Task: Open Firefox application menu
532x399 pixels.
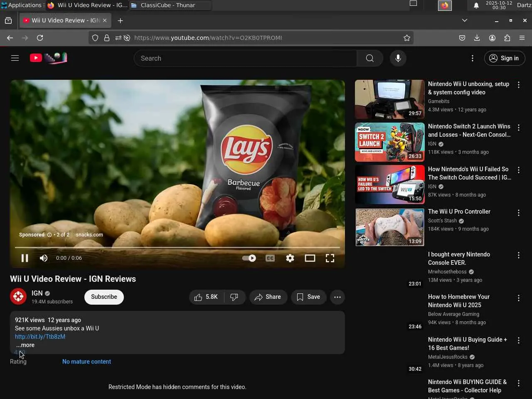Action: 522,38
